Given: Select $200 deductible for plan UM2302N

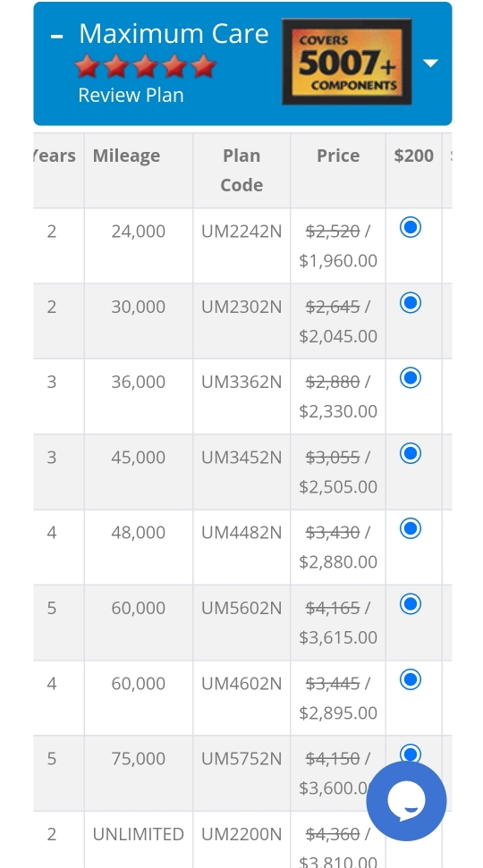Looking at the screenshot, I should [x=411, y=303].
